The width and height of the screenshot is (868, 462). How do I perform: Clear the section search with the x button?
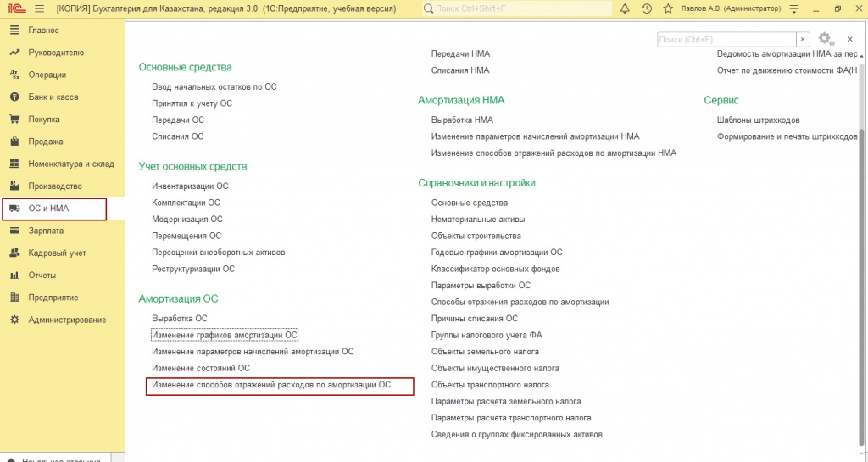click(803, 39)
